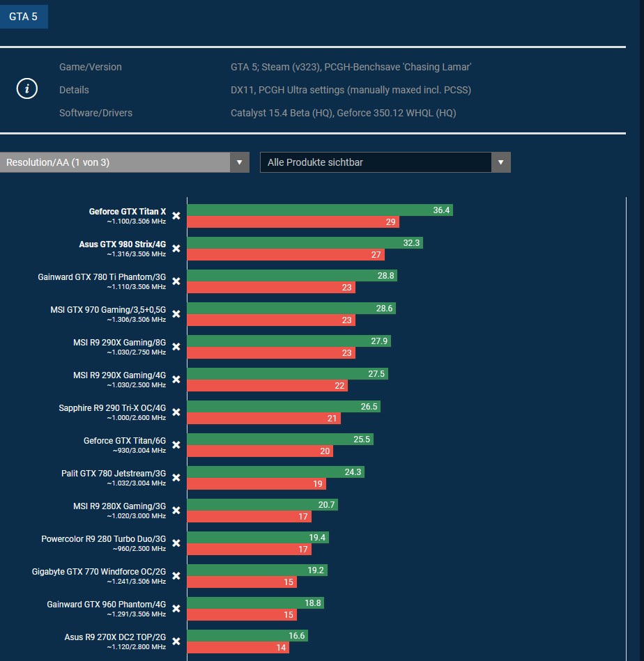This screenshot has height=661, width=644.
Task: Click the green 36.4 bar for Titan X
Action: tap(320, 210)
